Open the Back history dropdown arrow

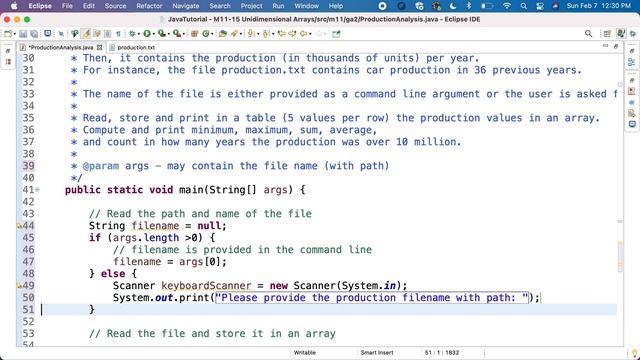point(310,34)
